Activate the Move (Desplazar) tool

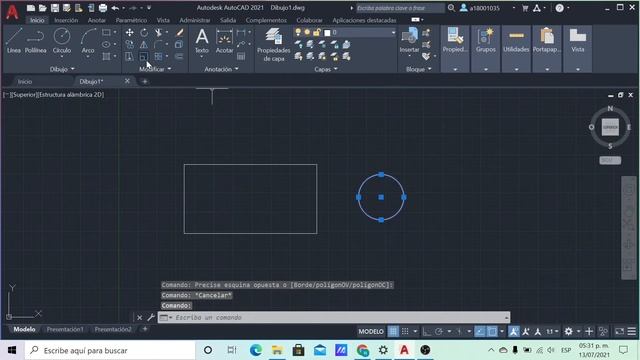coord(129,33)
